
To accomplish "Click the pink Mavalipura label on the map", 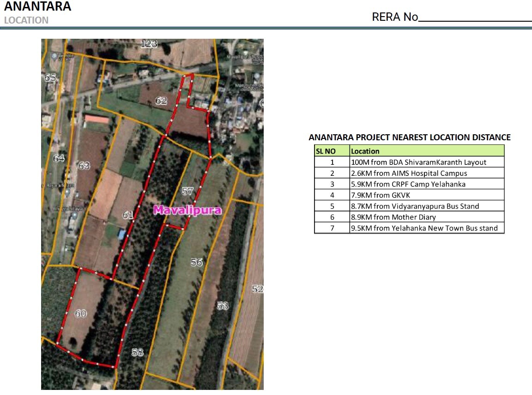I will 187,210.
